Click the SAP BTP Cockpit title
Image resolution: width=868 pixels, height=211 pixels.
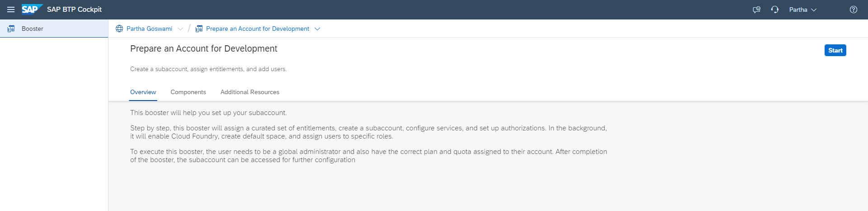click(74, 10)
